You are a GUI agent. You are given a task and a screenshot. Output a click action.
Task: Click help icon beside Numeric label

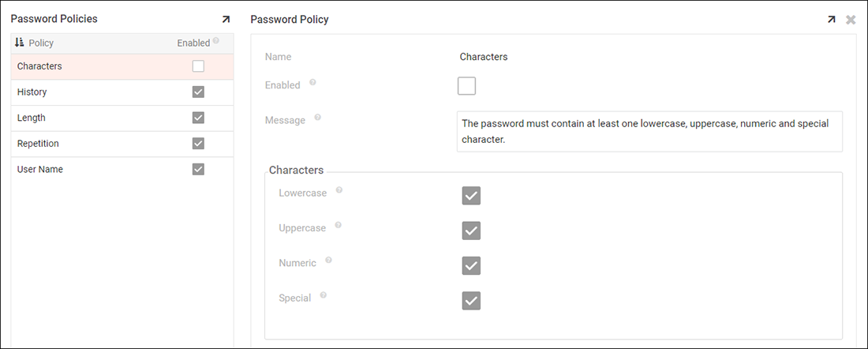point(328,260)
